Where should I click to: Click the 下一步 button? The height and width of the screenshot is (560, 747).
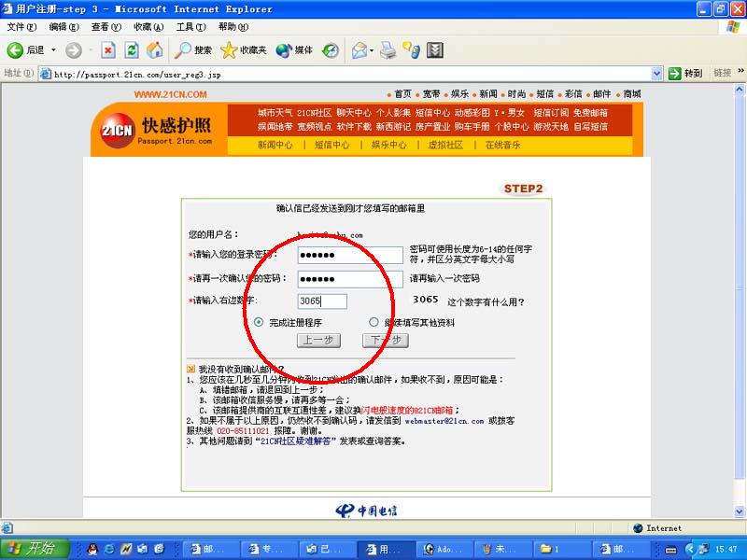pos(386,340)
